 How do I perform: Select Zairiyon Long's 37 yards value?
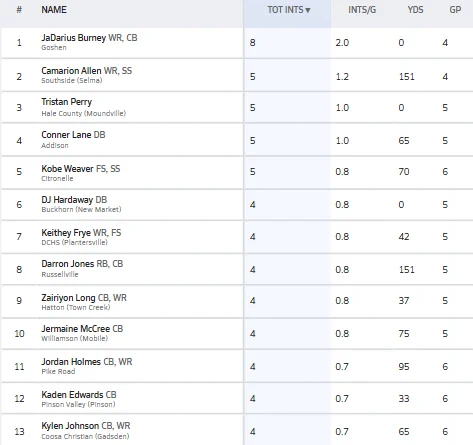[404, 301]
